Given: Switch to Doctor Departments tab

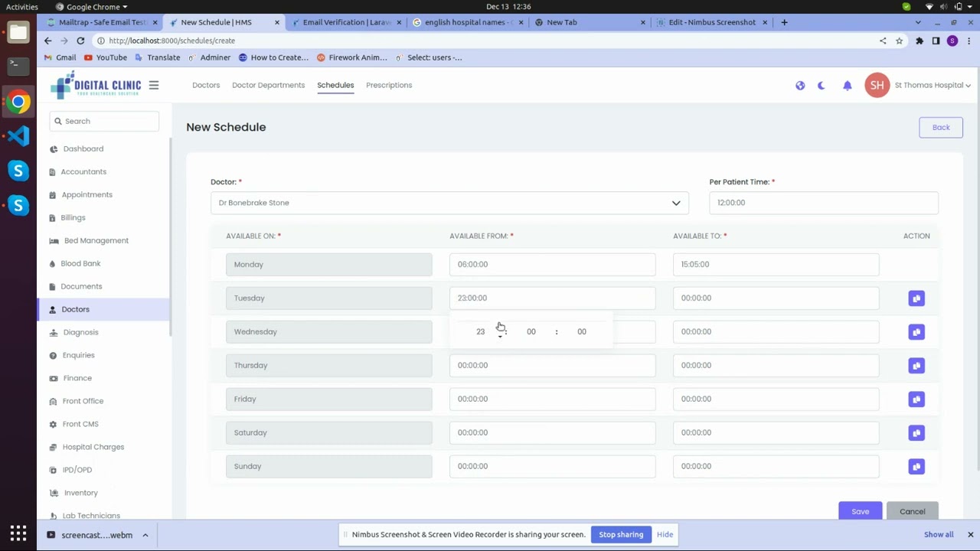Looking at the screenshot, I should pos(268,85).
